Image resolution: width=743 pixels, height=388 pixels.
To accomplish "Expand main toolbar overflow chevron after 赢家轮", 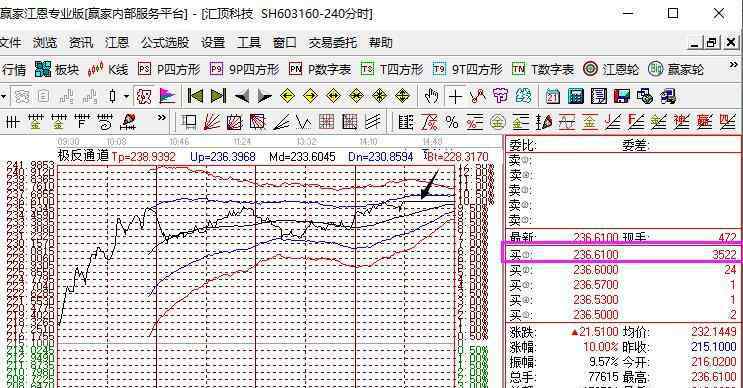I will 733,64.
